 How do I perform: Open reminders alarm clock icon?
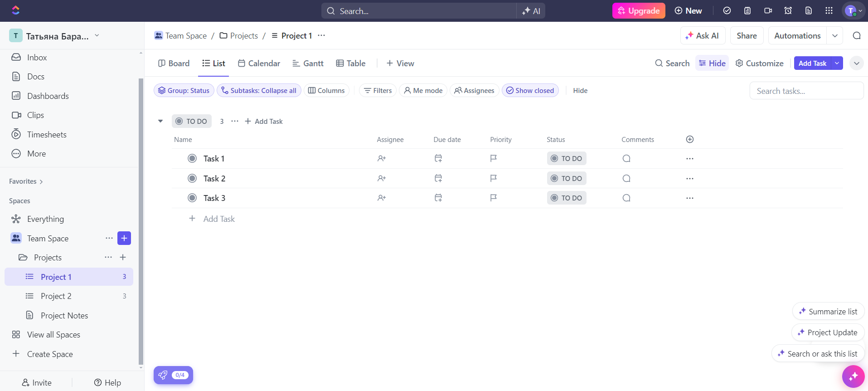click(x=788, y=10)
